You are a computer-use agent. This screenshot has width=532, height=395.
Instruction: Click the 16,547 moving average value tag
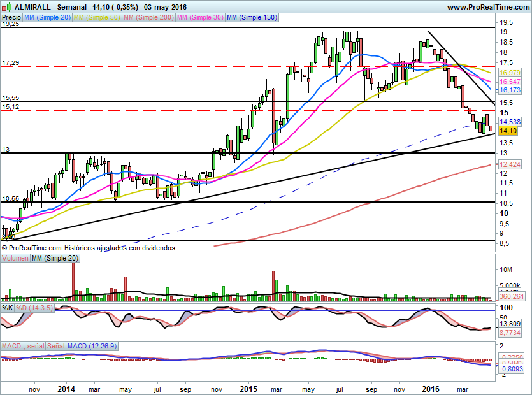510,82
